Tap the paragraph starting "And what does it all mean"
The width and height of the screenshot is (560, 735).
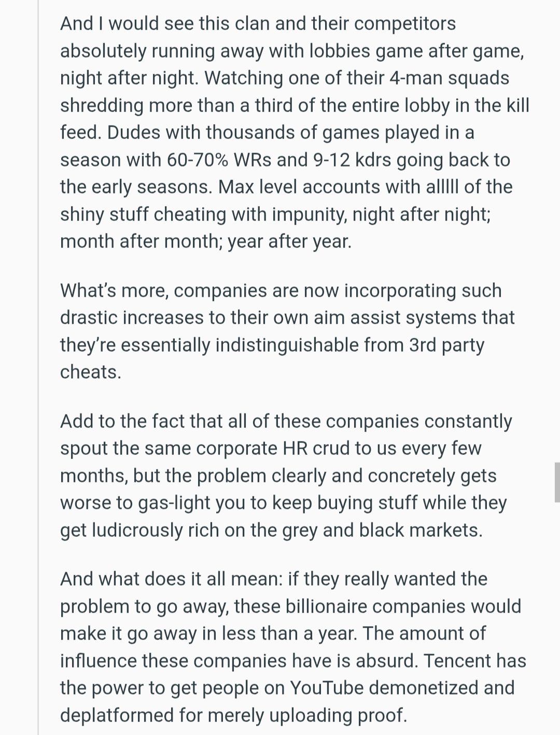click(x=293, y=647)
